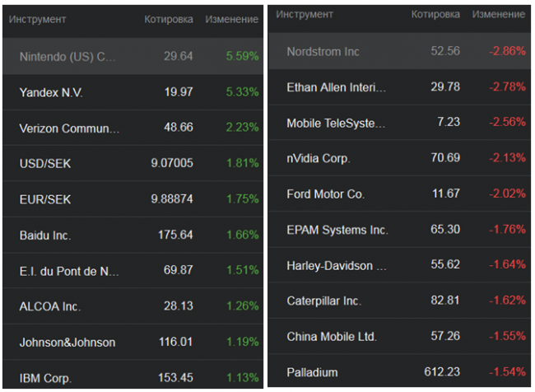Image resolution: width=535 pixels, height=392 pixels.
Task: Open the USD/SEK currency pair
Action: [x=45, y=163]
